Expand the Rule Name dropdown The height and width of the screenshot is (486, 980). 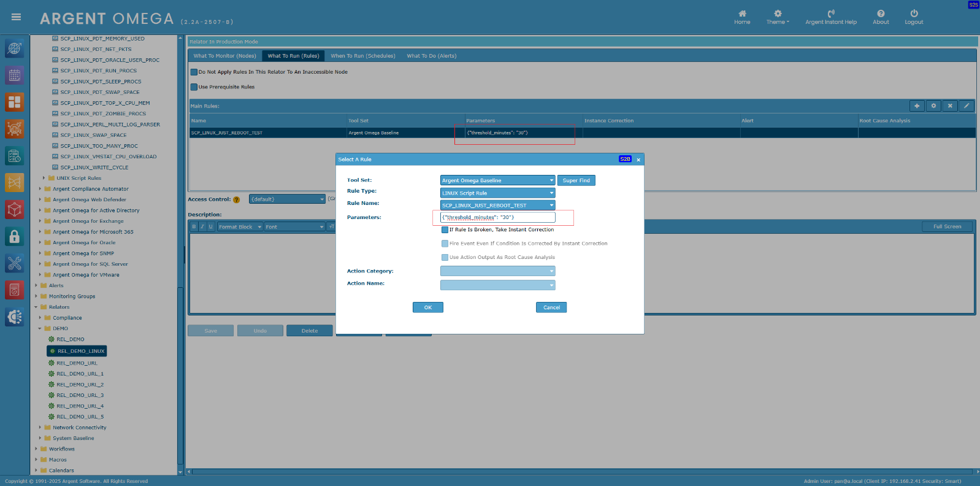pyautogui.click(x=497, y=206)
